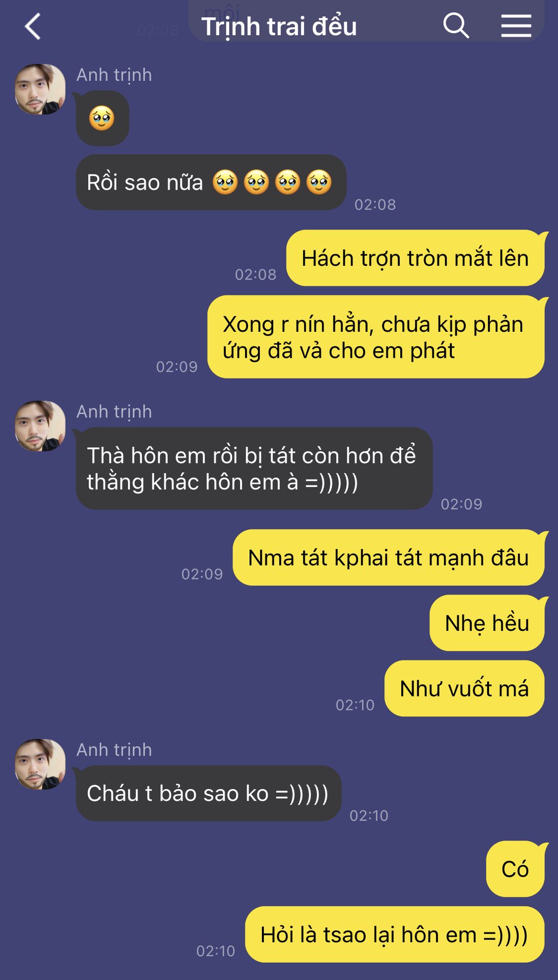
Task: Tap the back arrow icon
Action: (x=33, y=27)
